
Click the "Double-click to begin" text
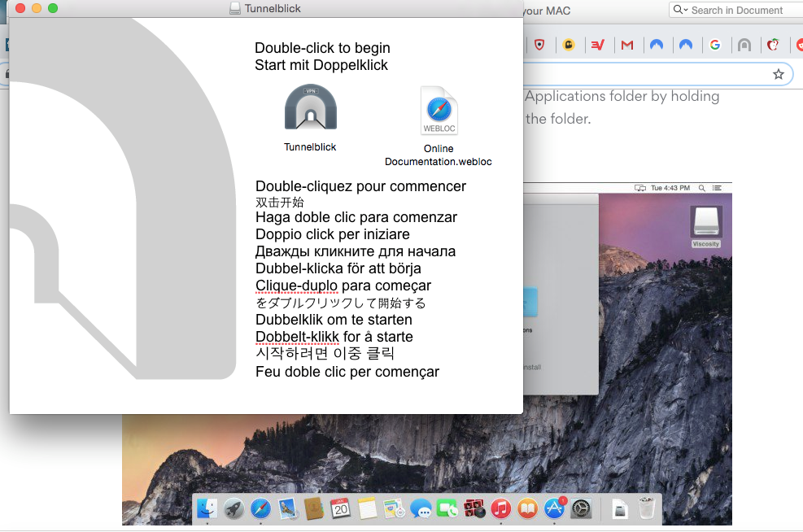(323, 48)
